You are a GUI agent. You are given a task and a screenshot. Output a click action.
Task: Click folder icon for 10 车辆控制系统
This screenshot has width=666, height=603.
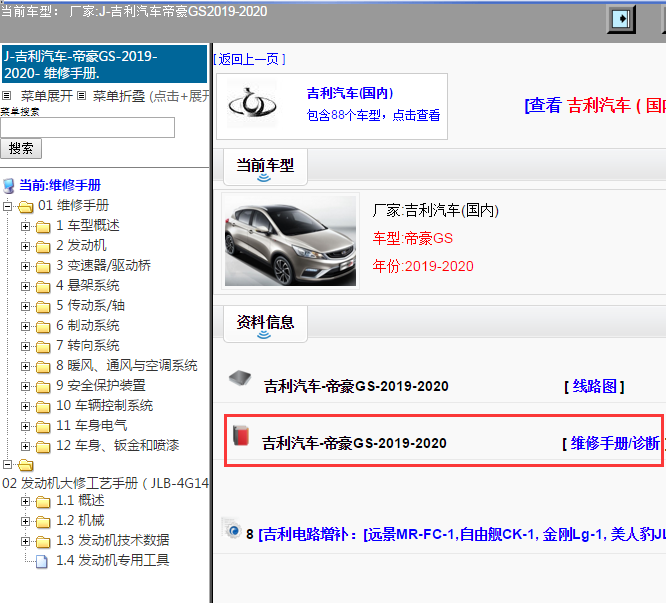(x=43, y=406)
